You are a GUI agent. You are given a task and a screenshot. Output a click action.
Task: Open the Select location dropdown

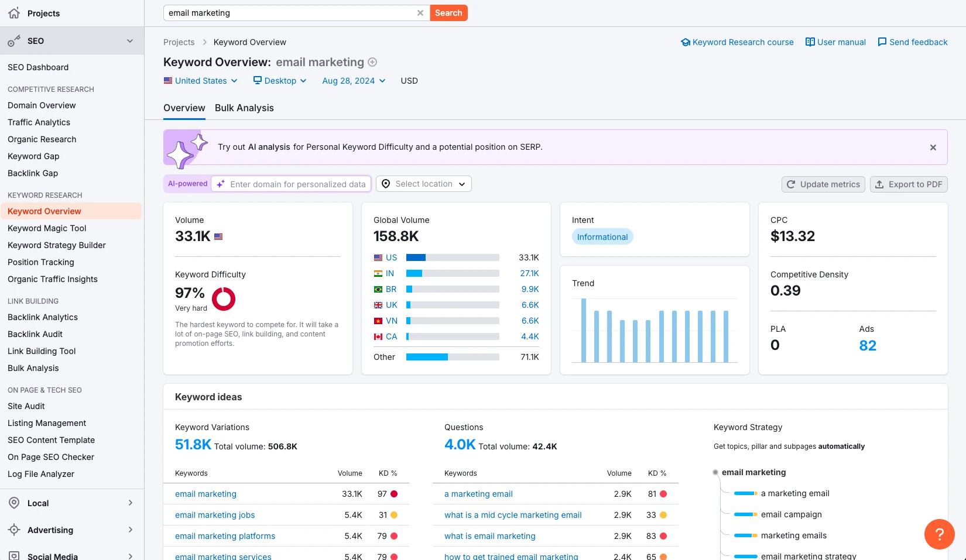[x=424, y=184]
